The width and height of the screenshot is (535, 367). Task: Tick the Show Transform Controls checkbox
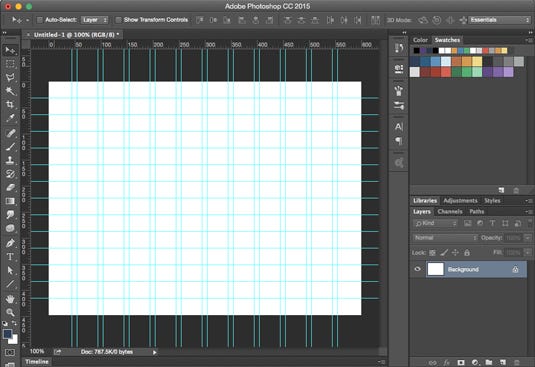tap(118, 20)
